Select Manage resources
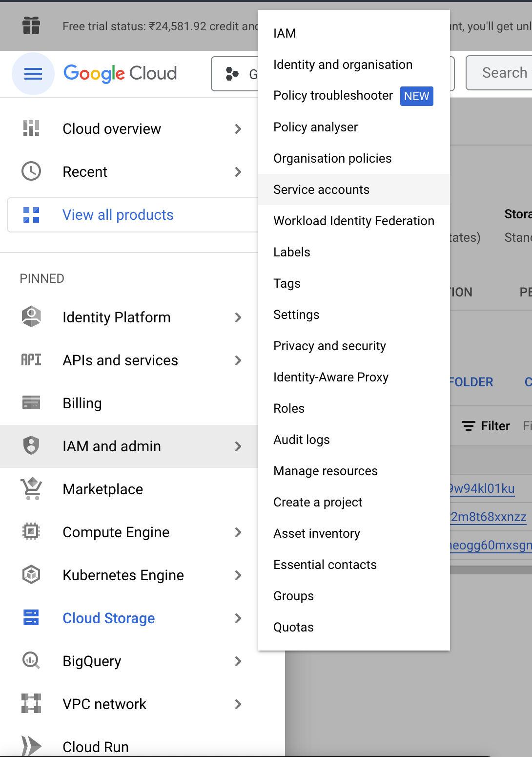The height and width of the screenshot is (757, 532). (x=354, y=471)
